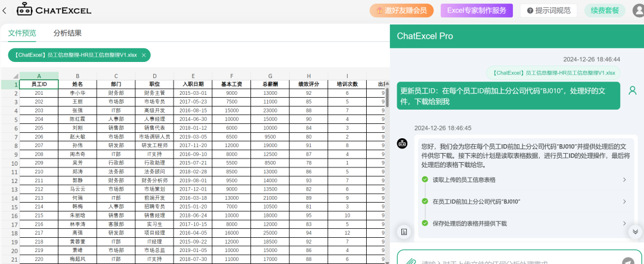Select column C header
This screenshot has height=264, width=644.
tap(116, 76)
